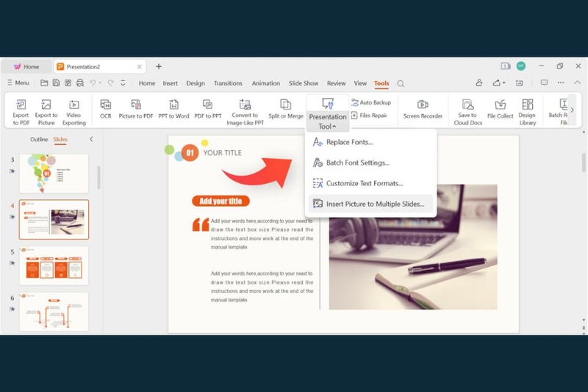Image resolution: width=588 pixels, height=392 pixels.
Task: Click Batch Rename File ribbon tool
Action: [560, 111]
